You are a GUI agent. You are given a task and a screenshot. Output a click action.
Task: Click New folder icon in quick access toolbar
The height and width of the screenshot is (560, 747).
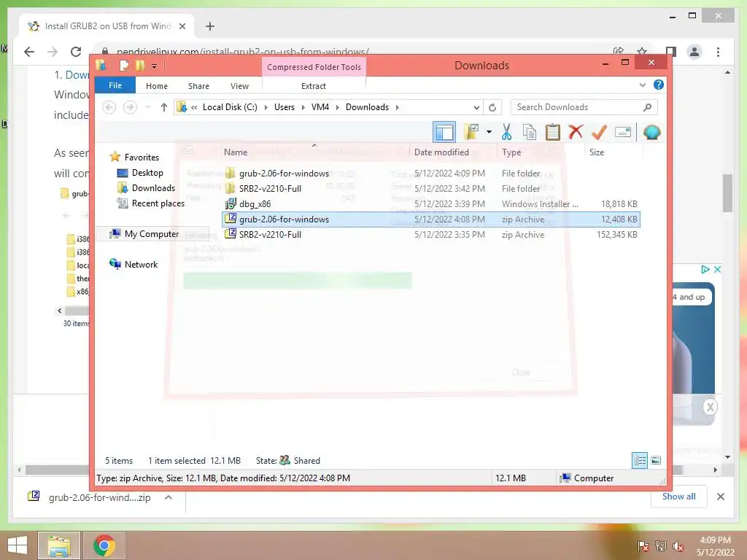coord(140,66)
